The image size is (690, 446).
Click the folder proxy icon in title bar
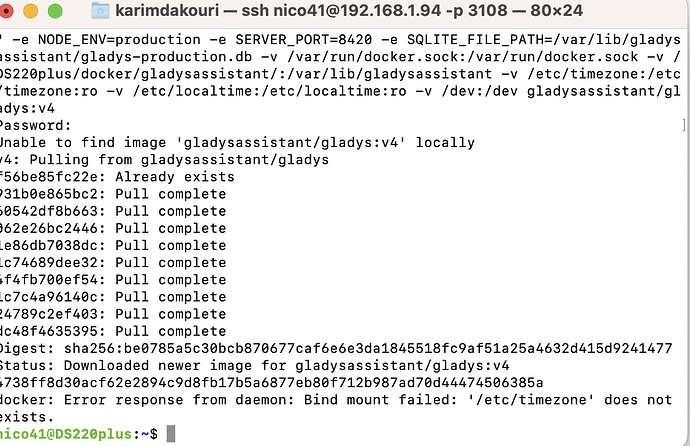click(x=100, y=12)
